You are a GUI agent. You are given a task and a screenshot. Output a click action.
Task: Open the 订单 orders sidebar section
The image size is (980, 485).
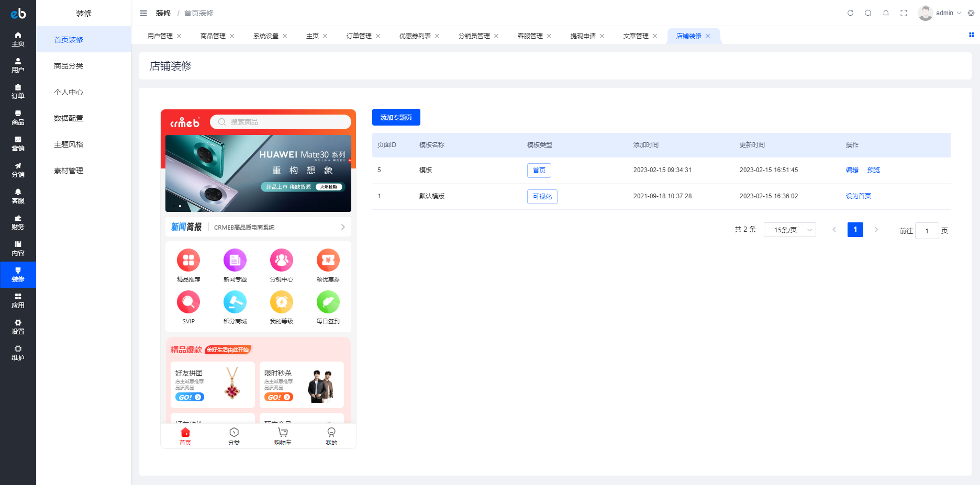(x=18, y=92)
